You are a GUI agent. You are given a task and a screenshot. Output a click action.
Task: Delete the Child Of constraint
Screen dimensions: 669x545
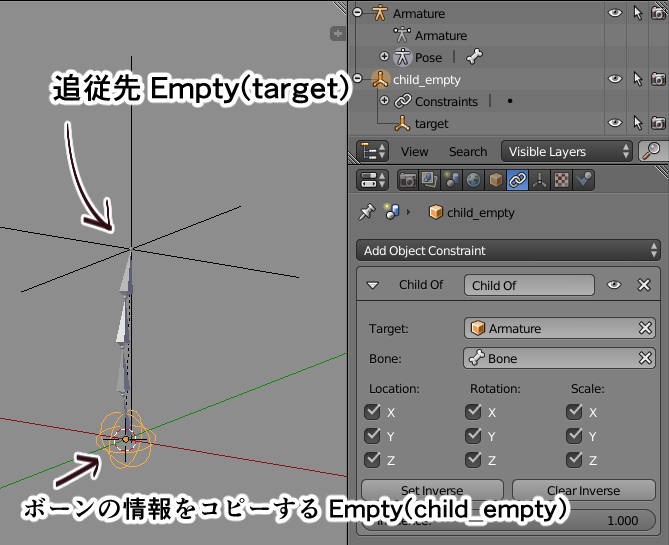pyautogui.click(x=644, y=285)
